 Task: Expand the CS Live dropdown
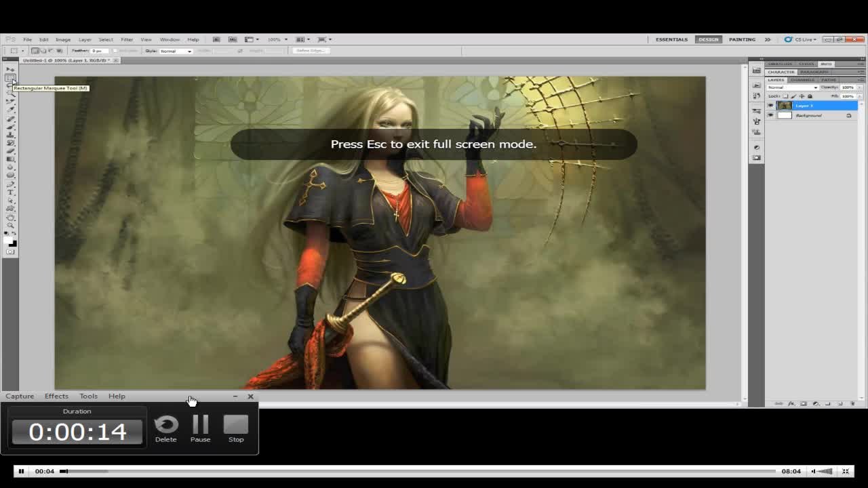click(801, 39)
